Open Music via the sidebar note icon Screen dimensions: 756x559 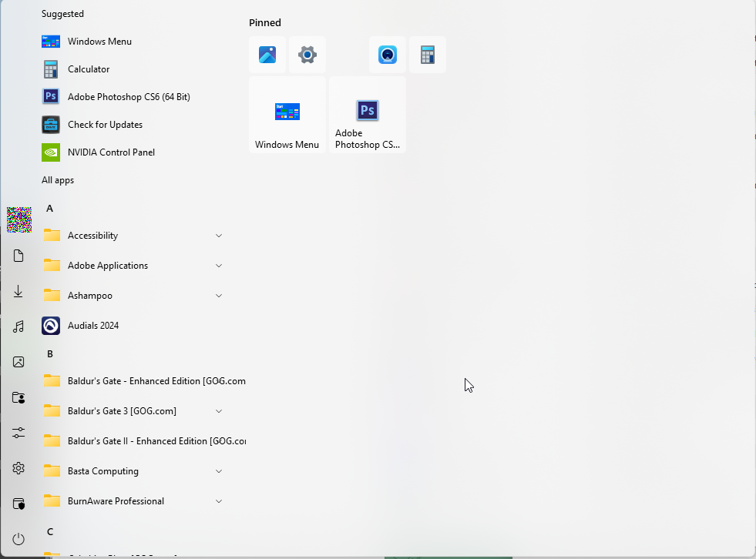18,326
